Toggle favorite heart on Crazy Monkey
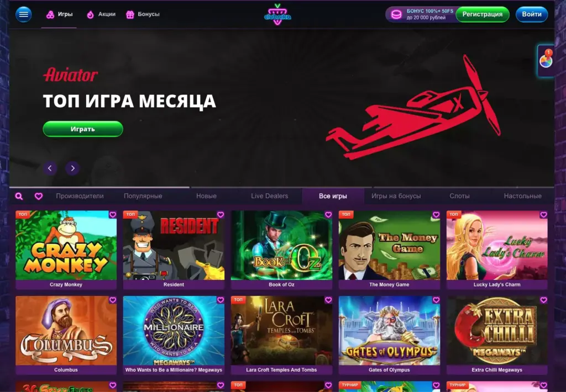 click(113, 215)
